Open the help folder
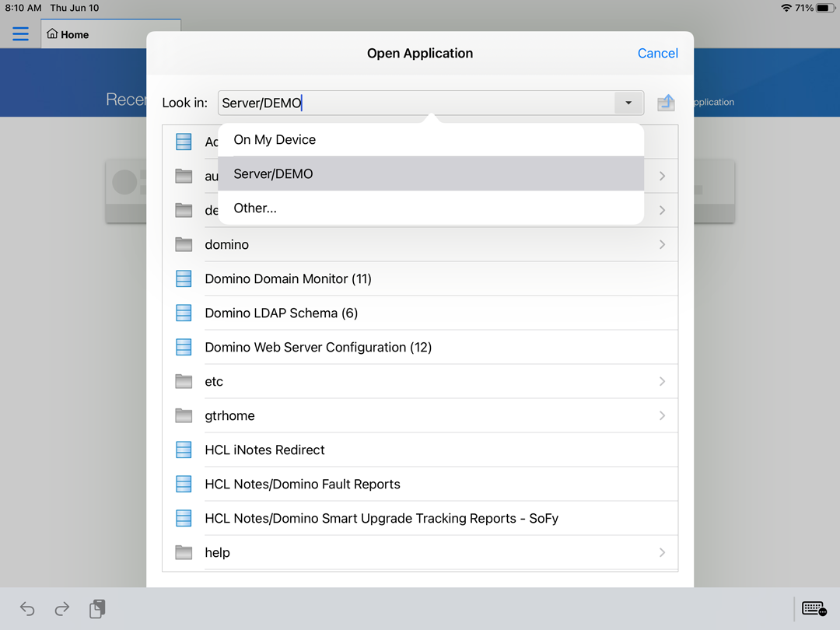840x630 pixels. click(x=420, y=553)
